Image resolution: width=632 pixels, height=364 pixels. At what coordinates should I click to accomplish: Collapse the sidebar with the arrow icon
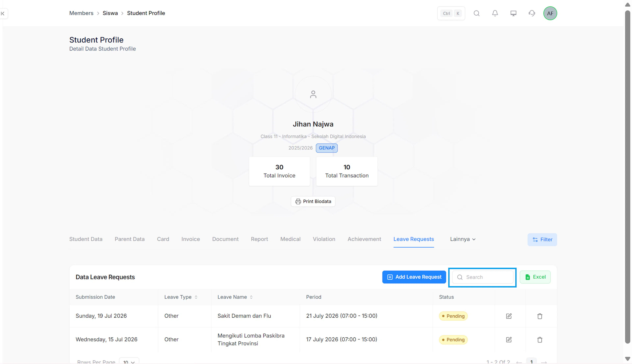tap(3, 13)
